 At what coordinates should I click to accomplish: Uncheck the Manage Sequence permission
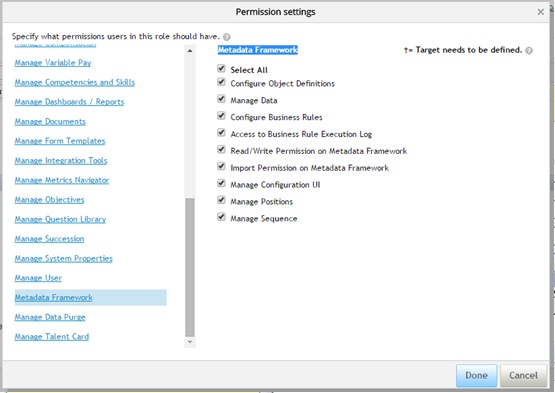pos(221,217)
